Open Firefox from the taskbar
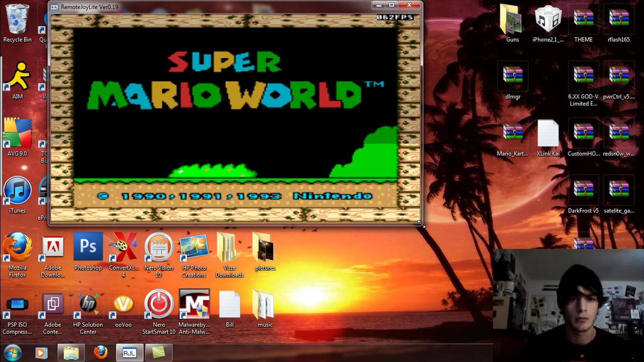644x362 pixels. (101, 353)
